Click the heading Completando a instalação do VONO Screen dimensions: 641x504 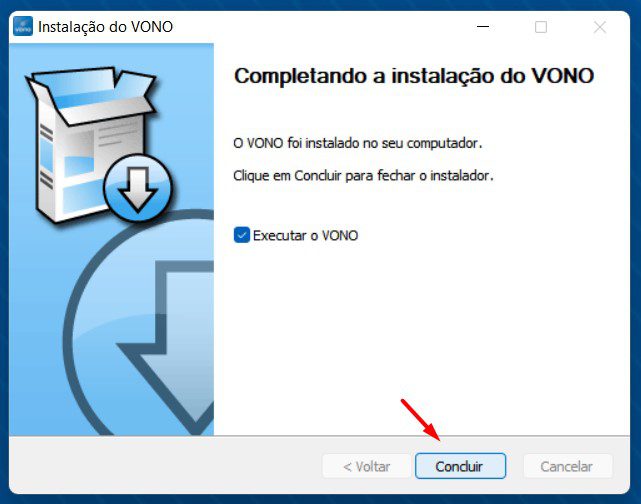(x=414, y=76)
